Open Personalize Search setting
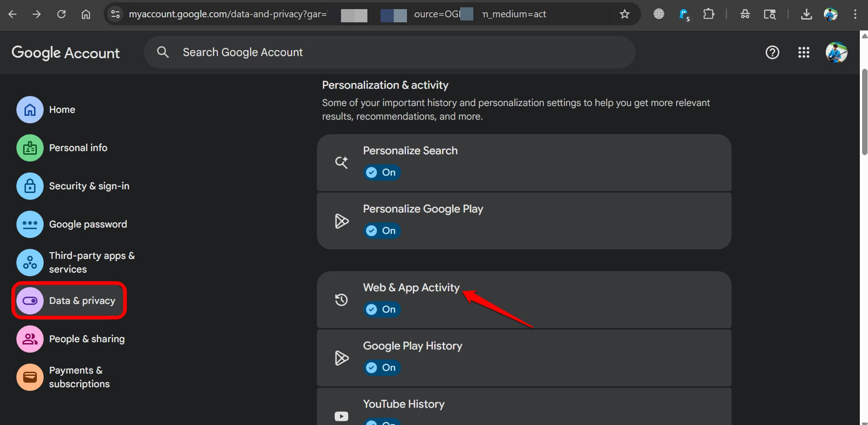Image resolution: width=868 pixels, height=425 pixels. (x=524, y=162)
